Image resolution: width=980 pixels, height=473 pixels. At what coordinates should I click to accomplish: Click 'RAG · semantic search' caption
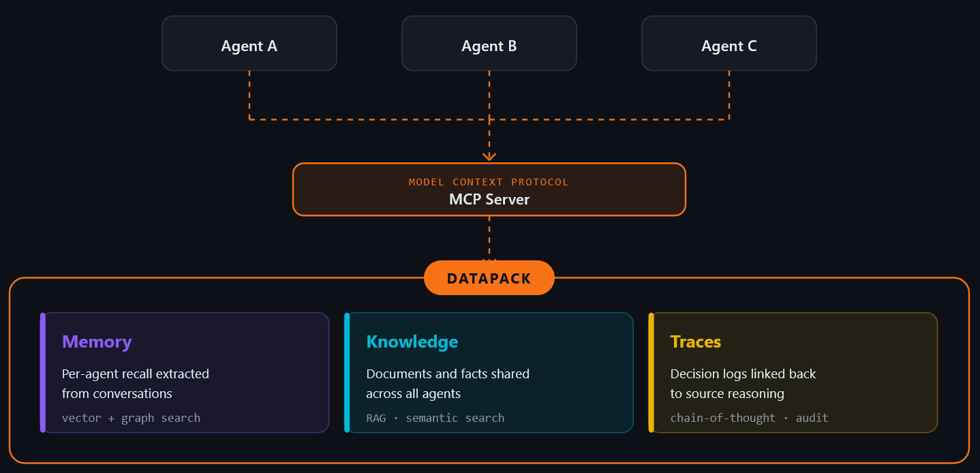435,418
